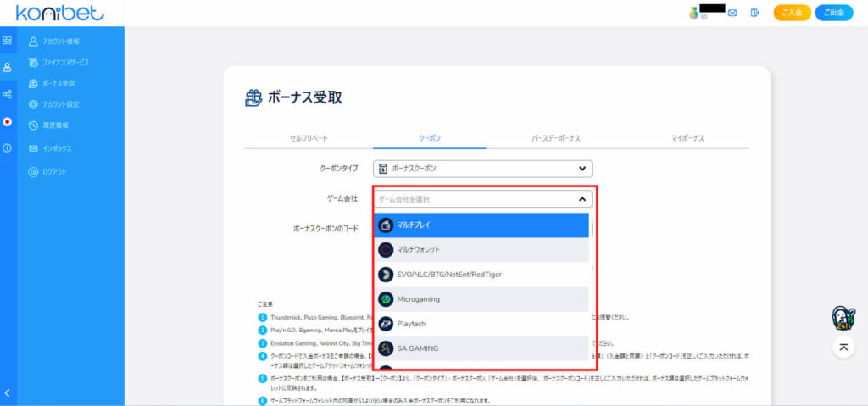Click the ゲーム会社 field label
The image size is (868, 406).
tap(342, 197)
